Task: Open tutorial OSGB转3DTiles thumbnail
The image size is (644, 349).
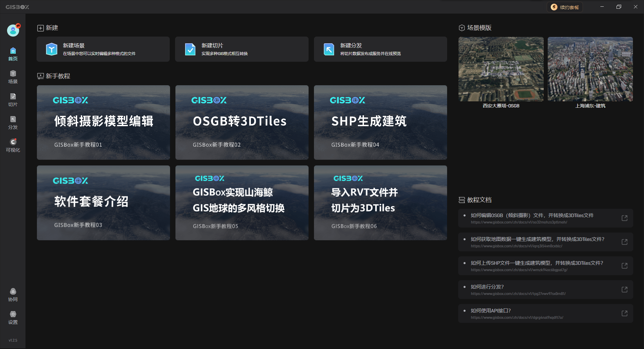Action: click(x=242, y=122)
